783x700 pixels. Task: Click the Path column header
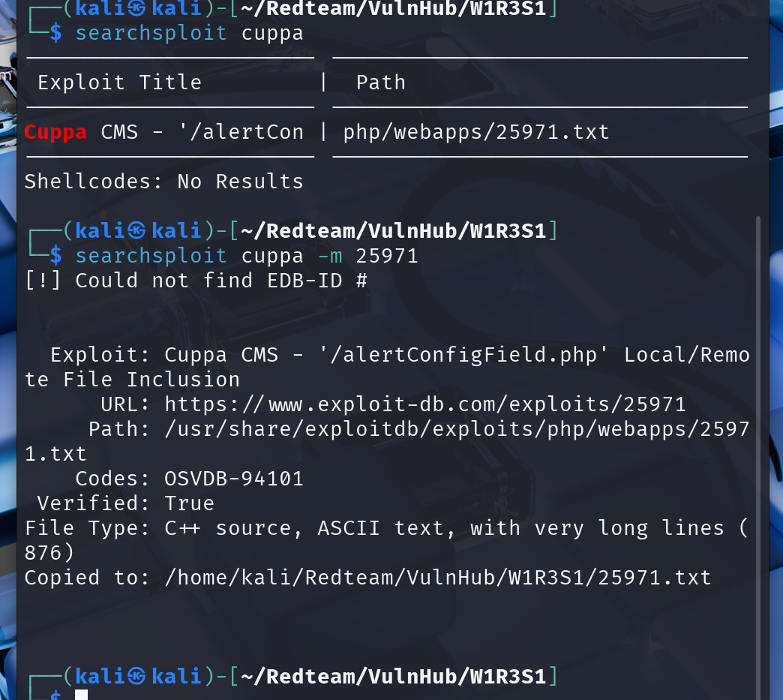(x=381, y=83)
